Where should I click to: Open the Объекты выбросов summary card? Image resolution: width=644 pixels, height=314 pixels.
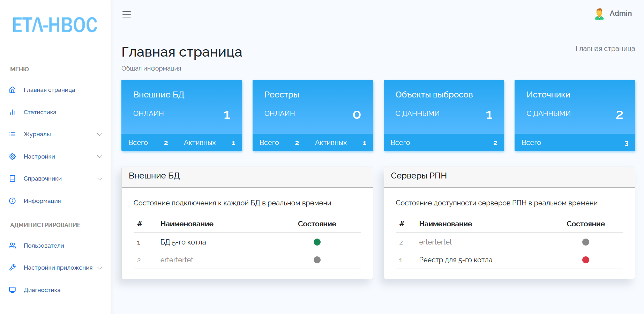[x=444, y=116]
